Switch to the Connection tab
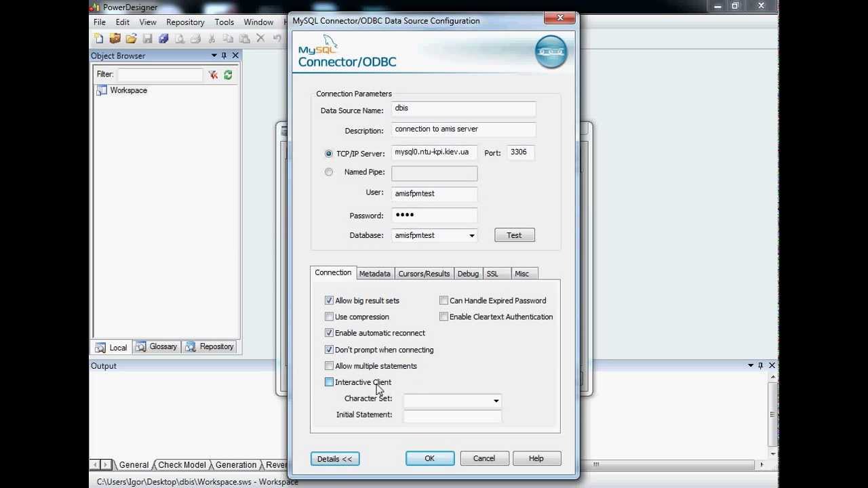Screen dimensions: 868x488 [x=333, y=272]
